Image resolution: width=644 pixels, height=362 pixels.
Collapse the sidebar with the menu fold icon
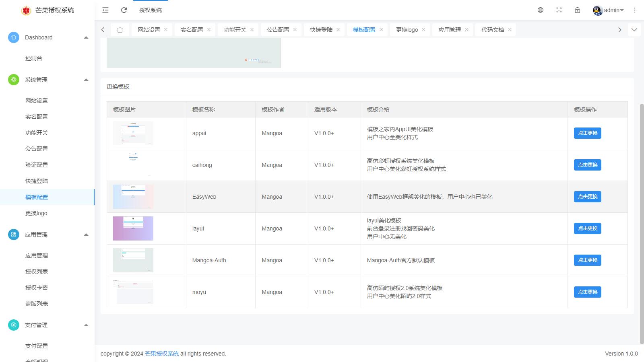(105, 10)
